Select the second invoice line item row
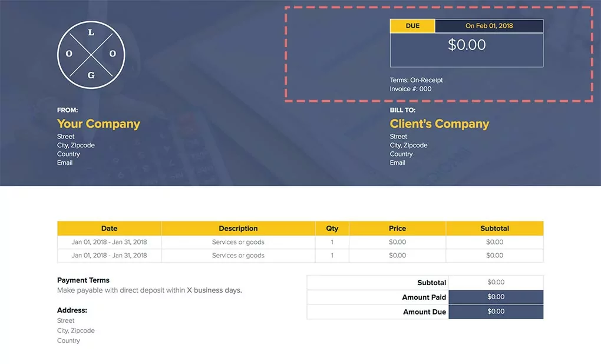601x364 pixels. 238,255
